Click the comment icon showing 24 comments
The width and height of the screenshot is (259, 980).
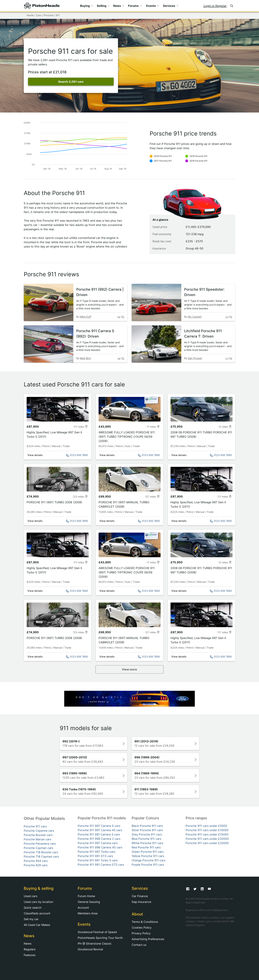pos(230,317)
